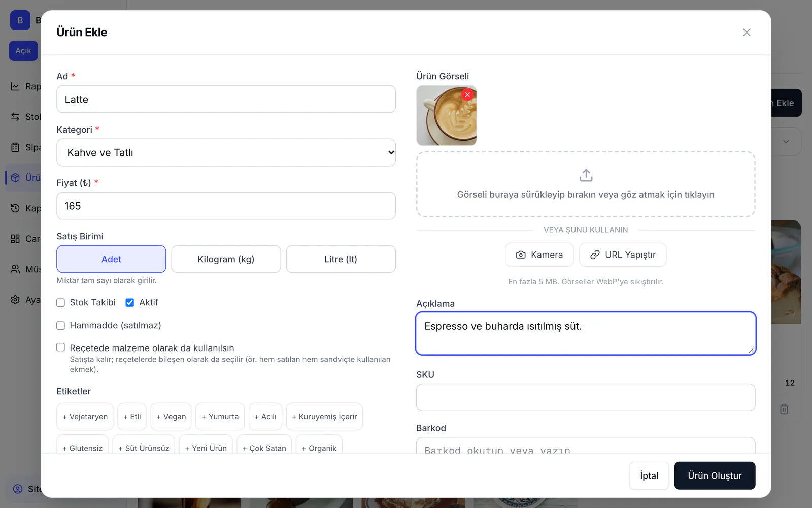The image size is (812, 508).
Task: Tick Hammadde (satılmaz) checkbox
Action: 60,326
